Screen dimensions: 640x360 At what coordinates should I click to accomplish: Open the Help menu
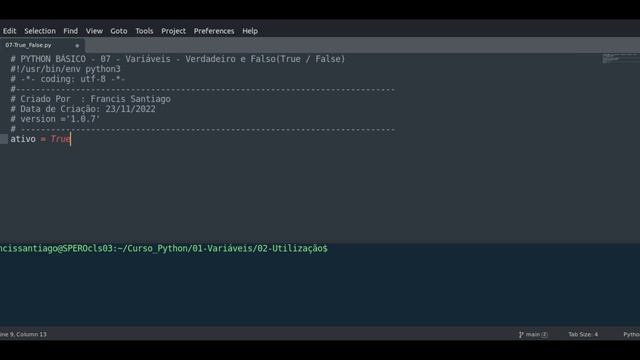click(250, 31)
